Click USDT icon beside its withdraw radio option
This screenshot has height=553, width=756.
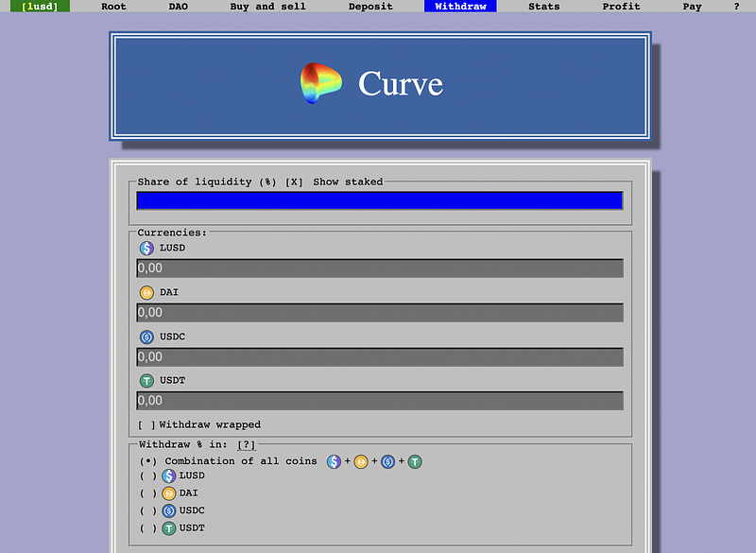169,528
